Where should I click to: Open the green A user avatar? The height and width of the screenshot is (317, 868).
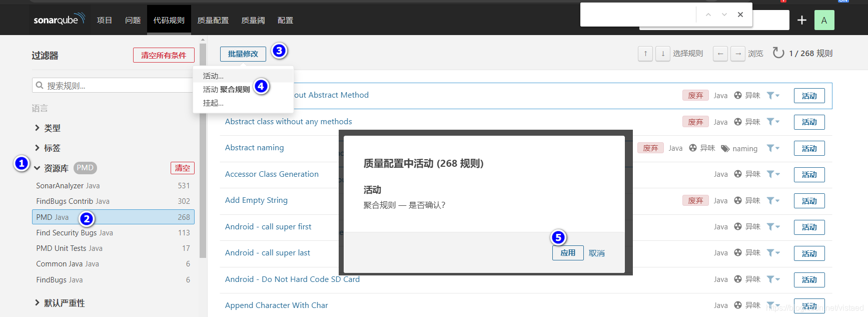(x=824, y=20)
